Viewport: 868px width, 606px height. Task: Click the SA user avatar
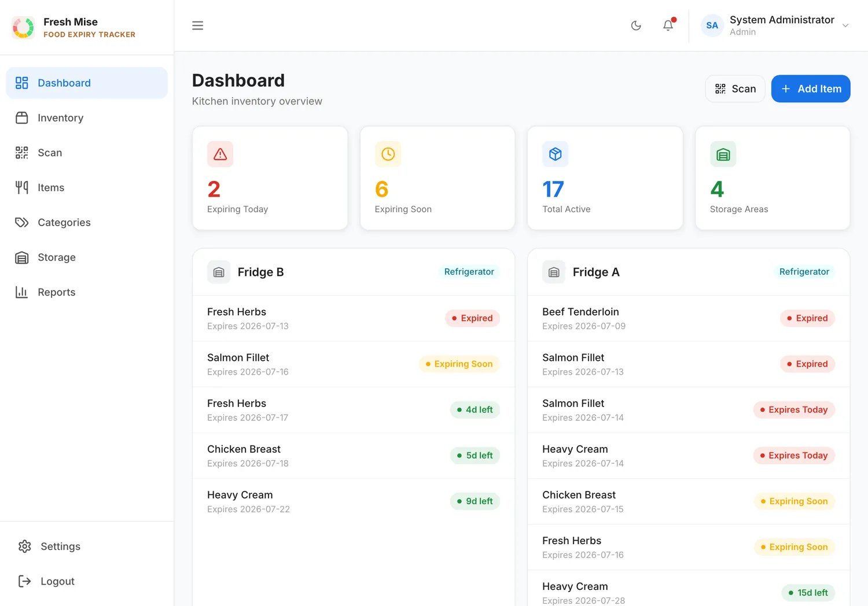[x=712, y=25]
